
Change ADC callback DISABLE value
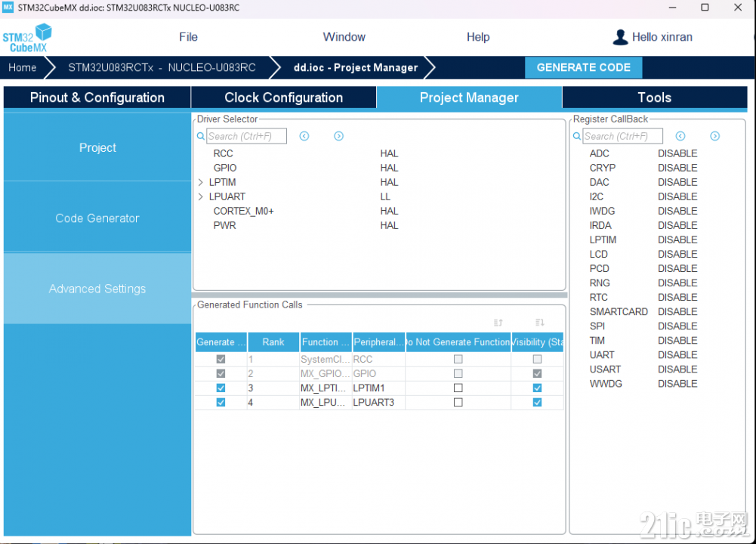pyautogui.click(x=677, y=153)
